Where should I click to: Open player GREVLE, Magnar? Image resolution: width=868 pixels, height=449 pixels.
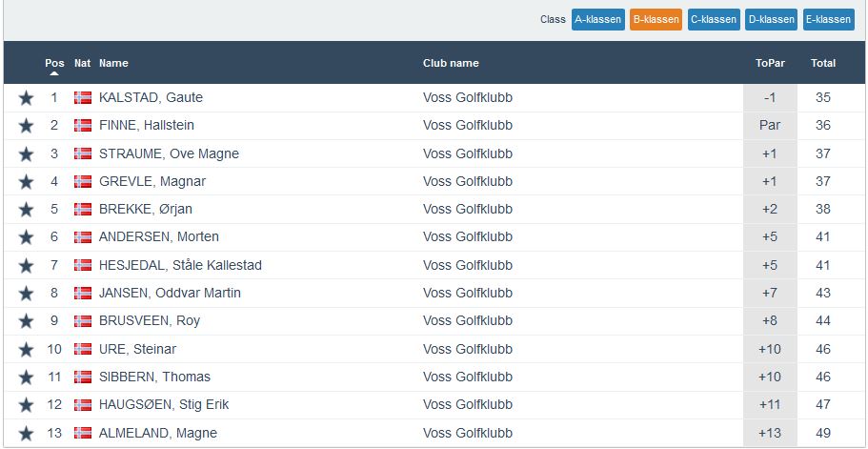[152, 181]
